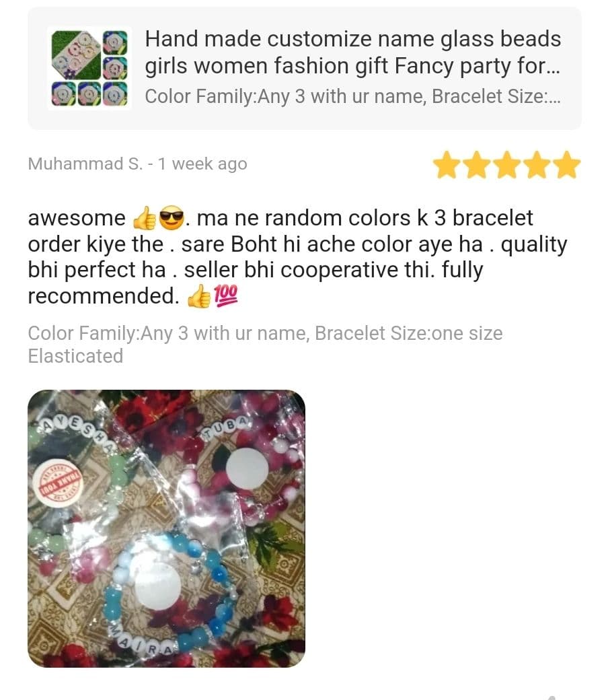Tap the thumbs-up emoji after 'recommended'
This screenshot has height=700, width=608.
[198, 296]
